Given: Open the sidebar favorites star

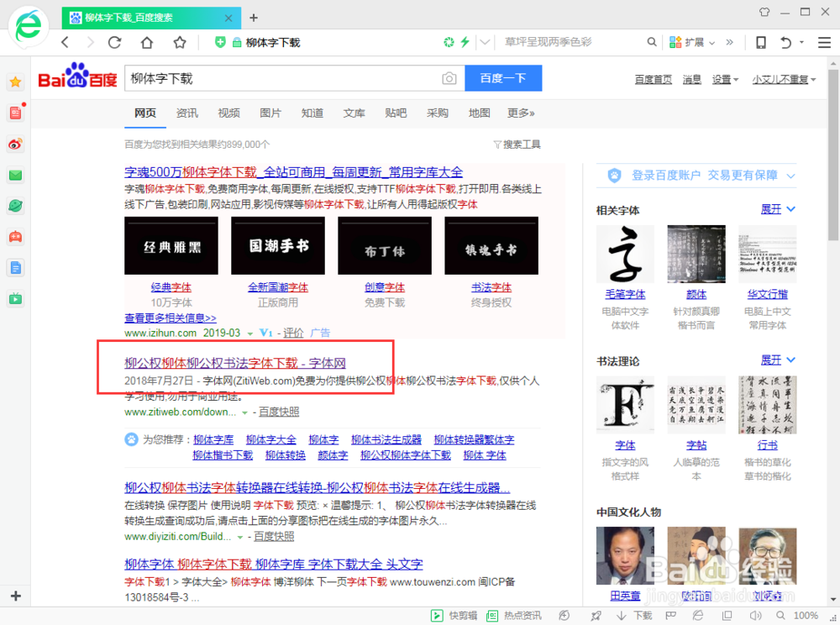Looking at the screenshot, I should [x=15, y=82].
